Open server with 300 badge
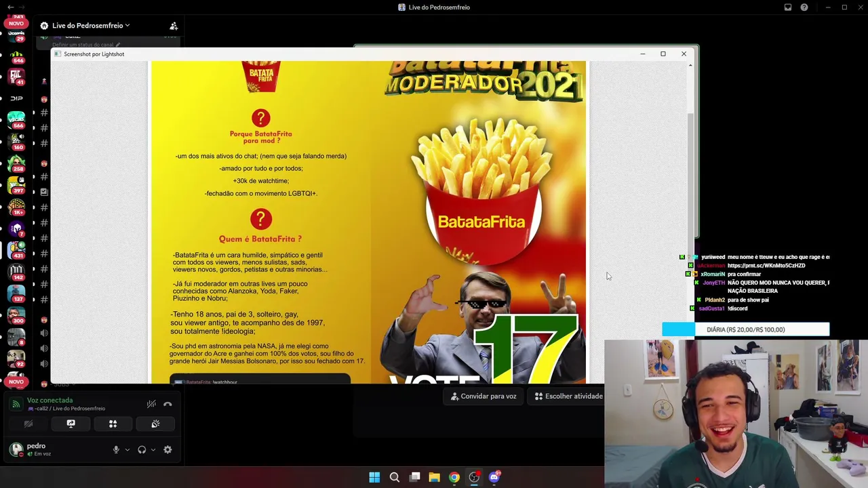This screenshot has width=868, height=488. tap(16, 314)
